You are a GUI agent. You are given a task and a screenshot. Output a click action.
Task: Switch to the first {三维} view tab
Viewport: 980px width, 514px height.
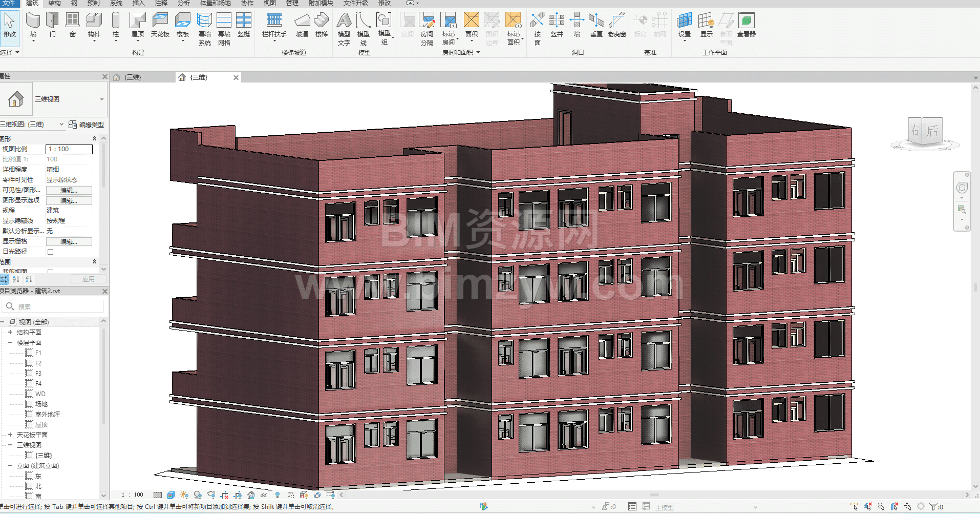pos(133,77)
